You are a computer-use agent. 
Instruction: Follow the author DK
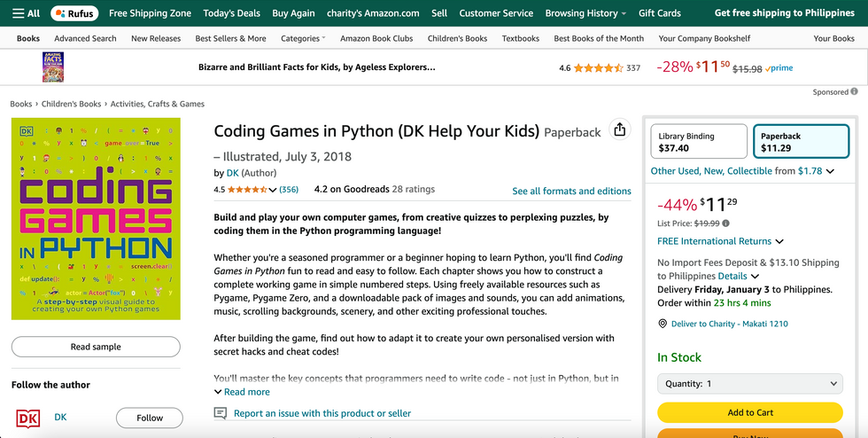(x=149, y=418)
